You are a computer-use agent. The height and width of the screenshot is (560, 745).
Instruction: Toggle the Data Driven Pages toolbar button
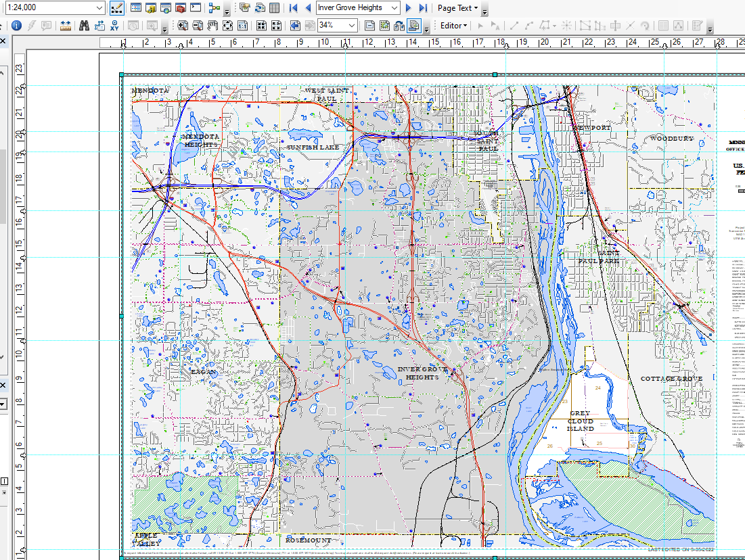(414, 26)
